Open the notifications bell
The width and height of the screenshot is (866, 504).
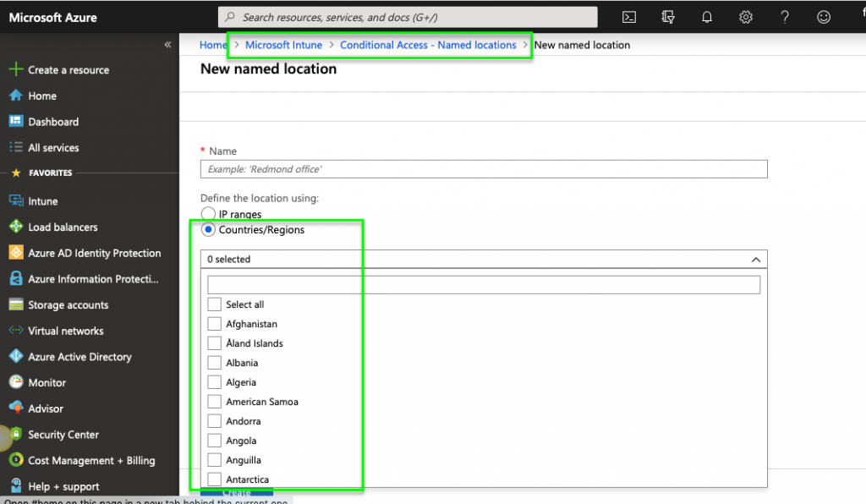coord(707,17)
